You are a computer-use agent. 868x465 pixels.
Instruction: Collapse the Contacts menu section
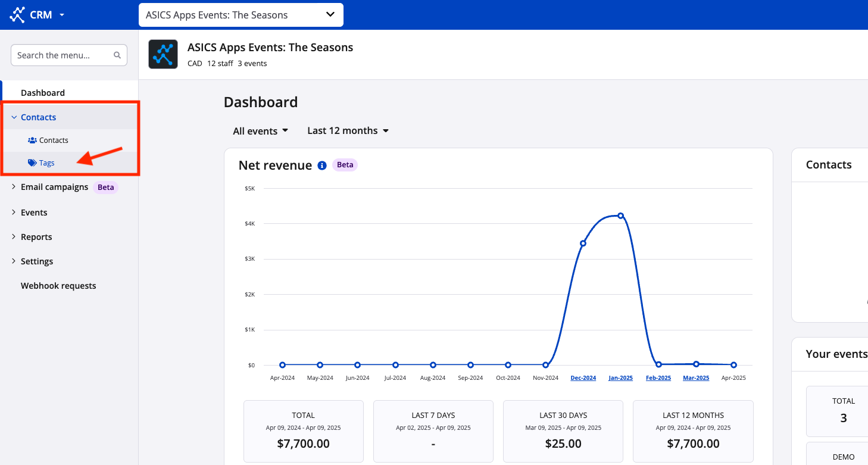click(x=14, y=117)
